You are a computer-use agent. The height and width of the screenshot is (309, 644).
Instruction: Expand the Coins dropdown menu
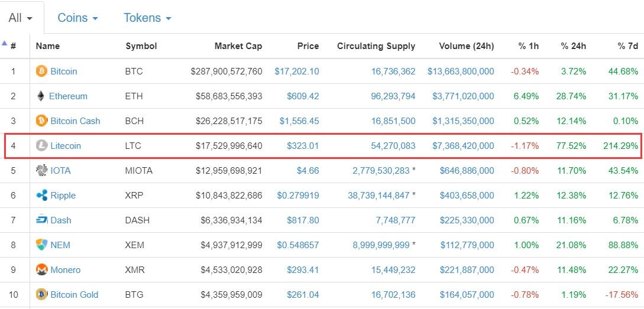pos(77,18)
